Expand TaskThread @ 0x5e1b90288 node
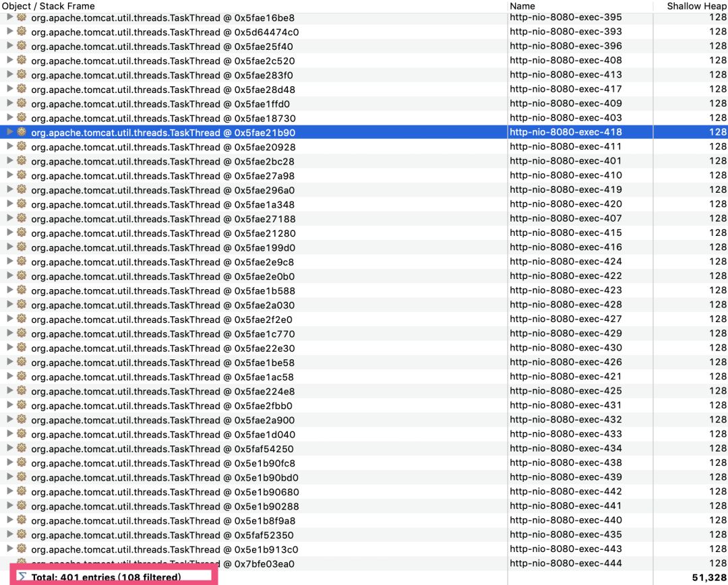 coord(9,506)
